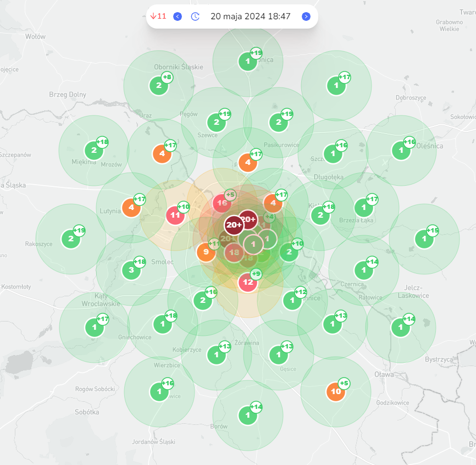Go to previous time step arrow

(x=178, y=16)
